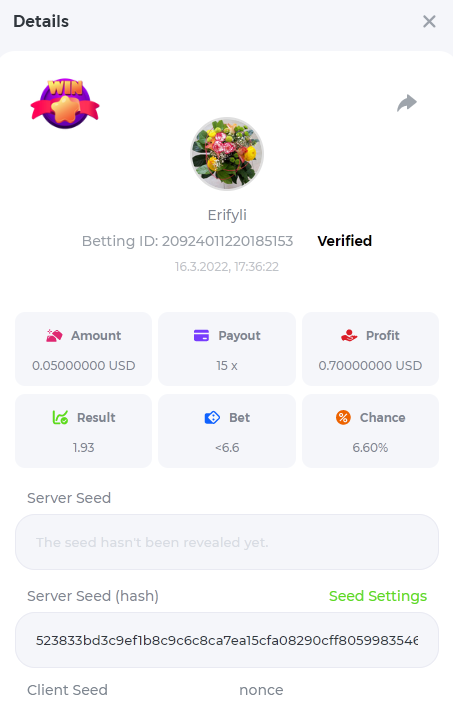This screenshot has width=453, height=703.
Task: Close the Details panel
Action: 429,21
